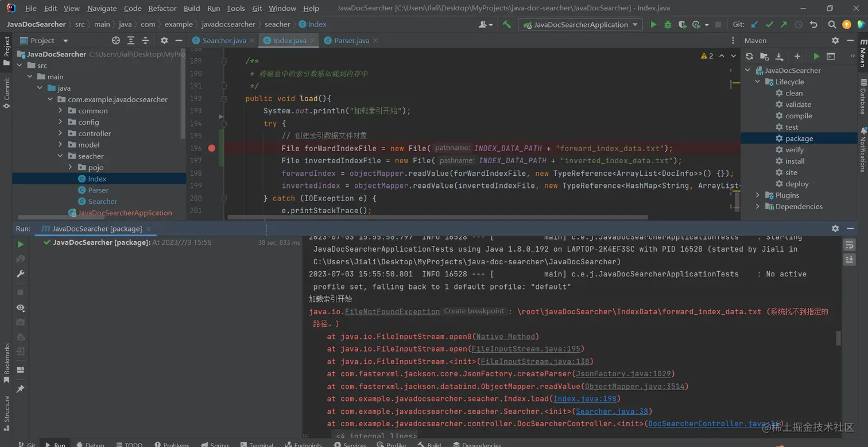Open the Refactor menu
Screen dimensions: 868x447
(x=162, y=9)
